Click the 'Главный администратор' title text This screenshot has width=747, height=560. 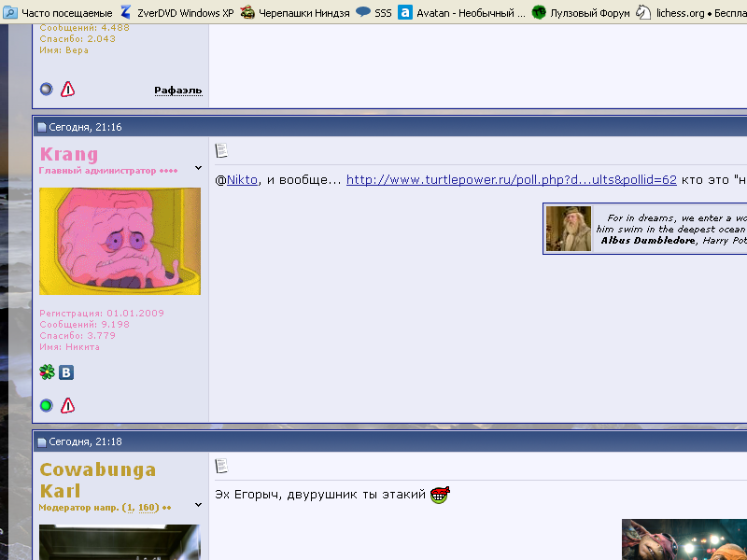point(98,171)
